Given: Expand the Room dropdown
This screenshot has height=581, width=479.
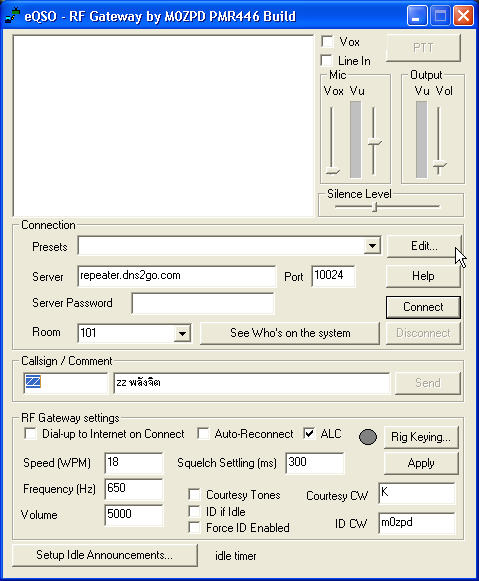Looking at the screenshot, I should tap(182, 333).
